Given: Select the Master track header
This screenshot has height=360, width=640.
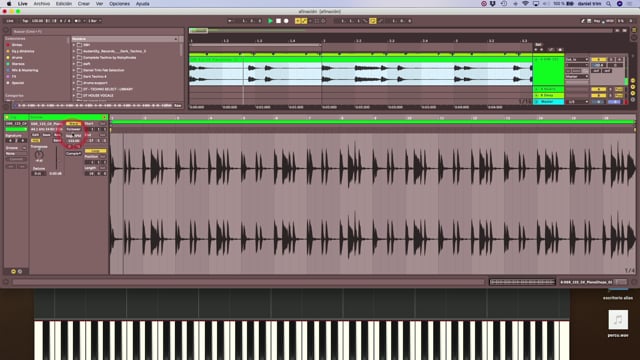Looking at the screenshot, I should 548,102.
